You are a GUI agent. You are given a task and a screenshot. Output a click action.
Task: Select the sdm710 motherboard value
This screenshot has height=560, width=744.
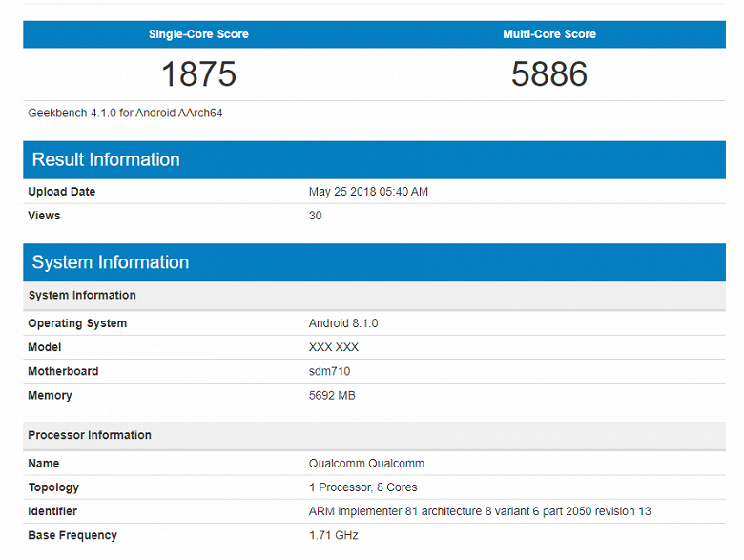[x=329, y=371]
